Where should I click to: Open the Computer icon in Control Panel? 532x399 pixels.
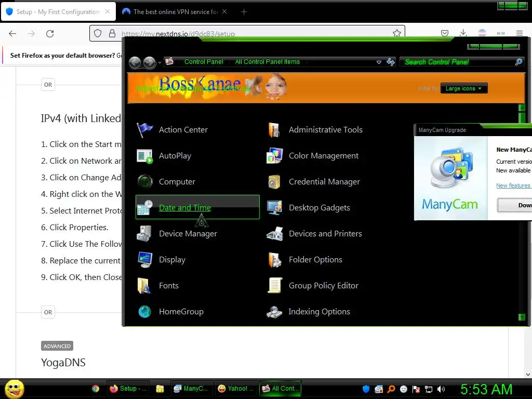coord(144,181)
